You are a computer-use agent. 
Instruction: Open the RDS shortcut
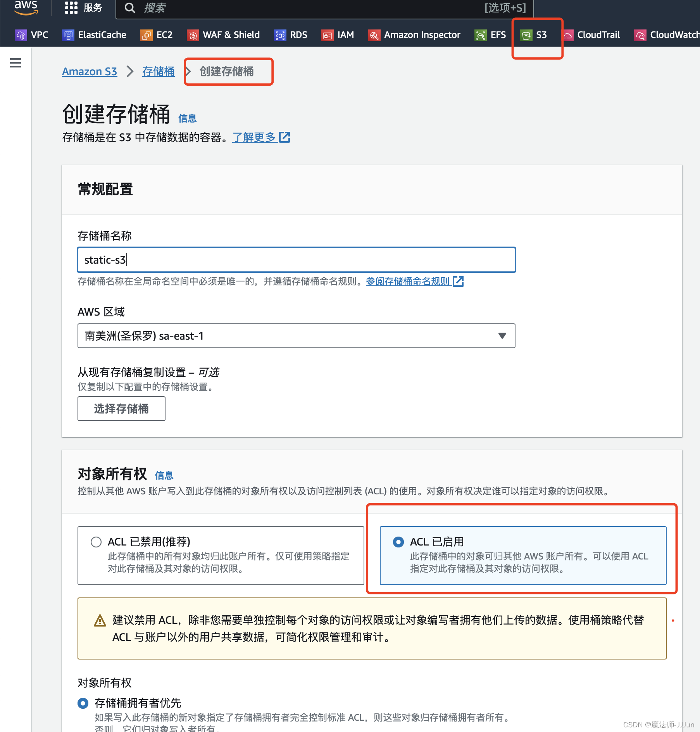291,35
